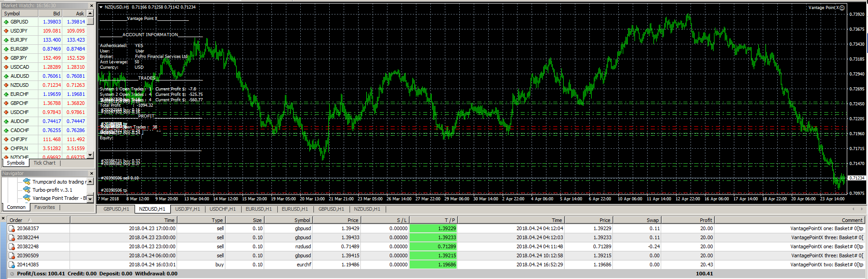Close the Market Watch panel

(x=91, y=6)
